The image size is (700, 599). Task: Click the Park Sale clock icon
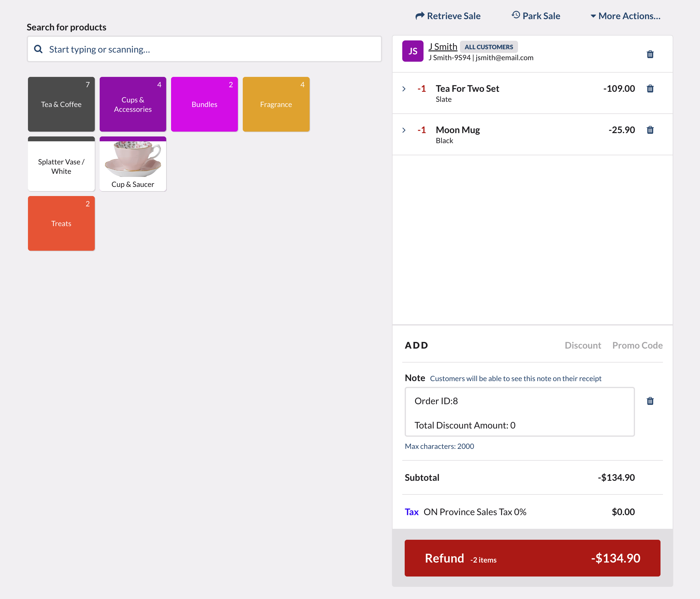[516, 15]
